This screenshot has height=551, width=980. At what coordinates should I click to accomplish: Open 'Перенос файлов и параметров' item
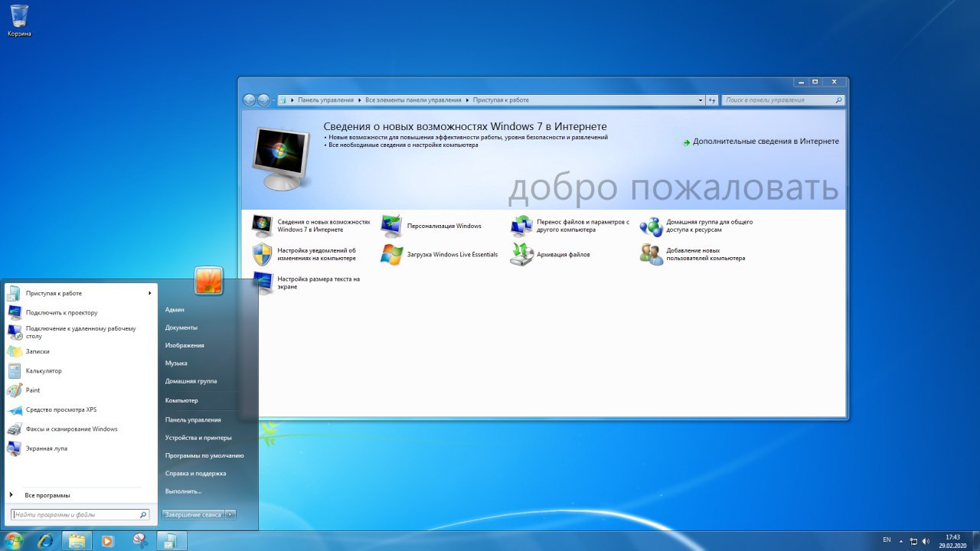(x=570, y=226)
